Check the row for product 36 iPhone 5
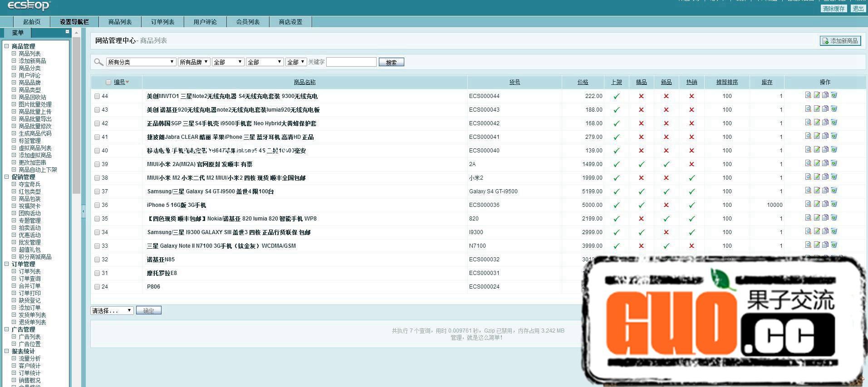Image resolution: width=868 pixels, height=387 pixels. 97,205
